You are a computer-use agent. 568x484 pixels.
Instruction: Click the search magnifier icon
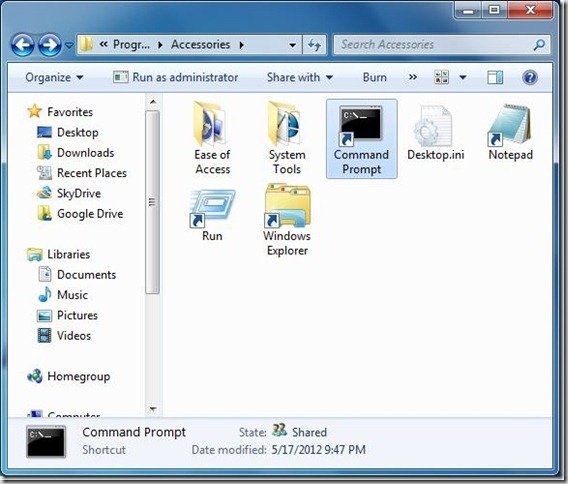(539, 45)
